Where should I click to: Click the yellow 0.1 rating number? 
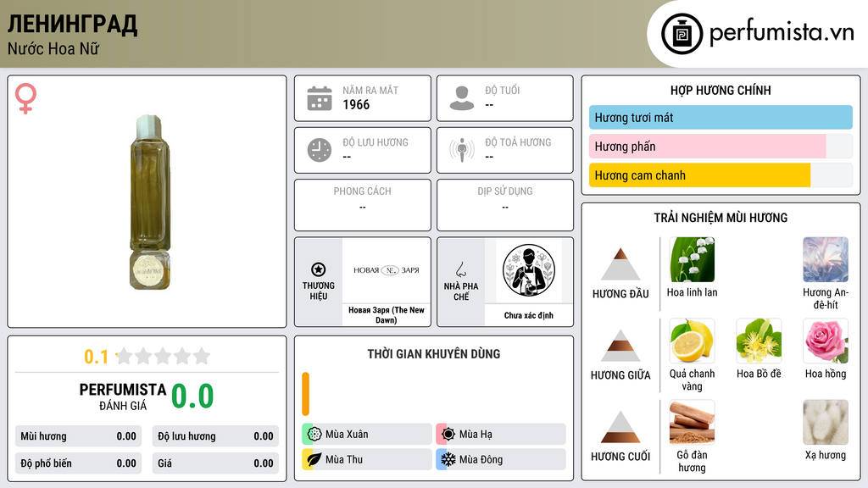pyautogui.click(x=96, y=357)
